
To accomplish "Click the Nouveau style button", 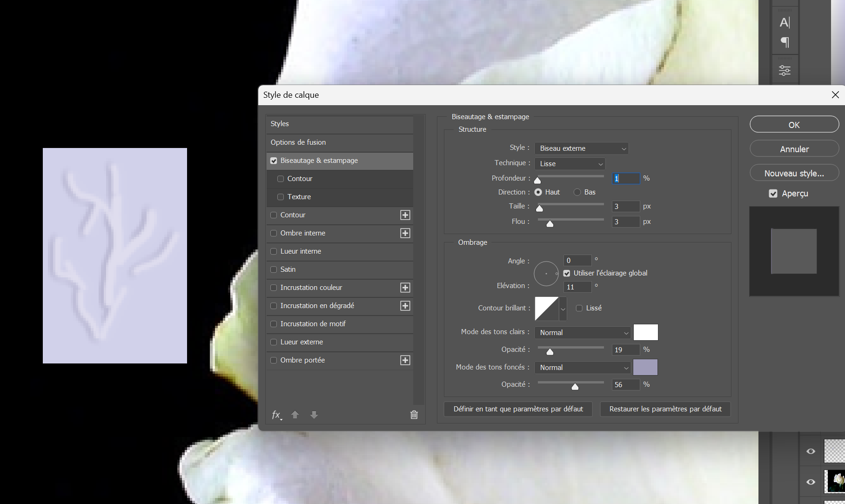I will point(794,173).
